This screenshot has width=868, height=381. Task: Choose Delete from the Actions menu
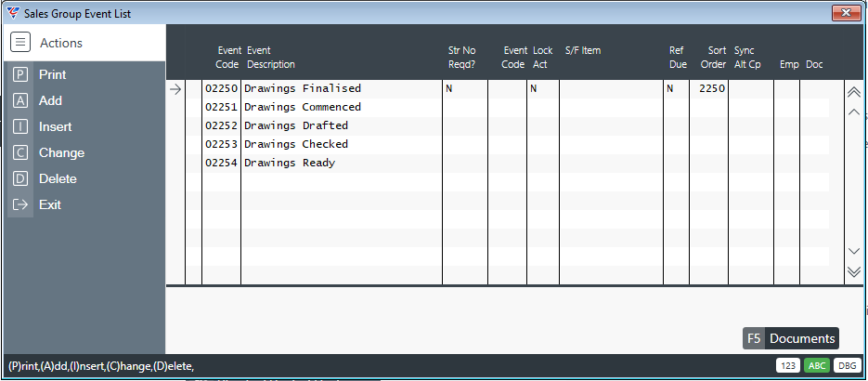coord(58,178)
